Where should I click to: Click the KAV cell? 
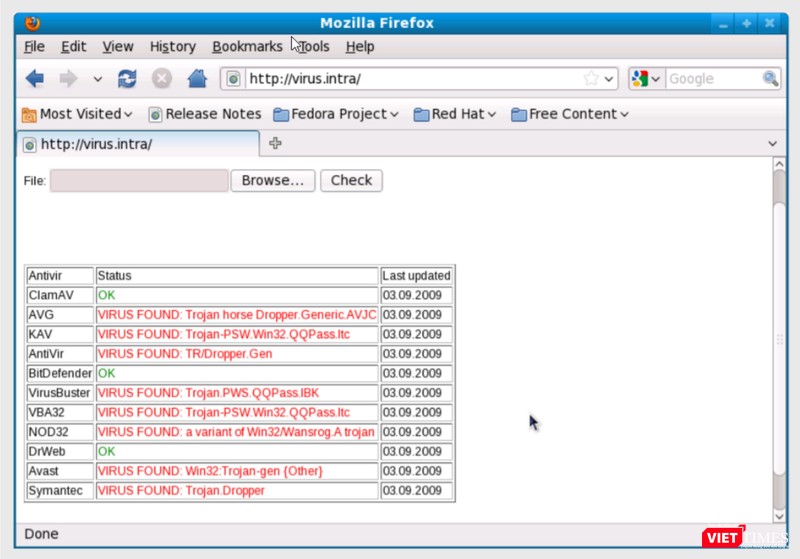pyautogui.click(x=60, y=334)
